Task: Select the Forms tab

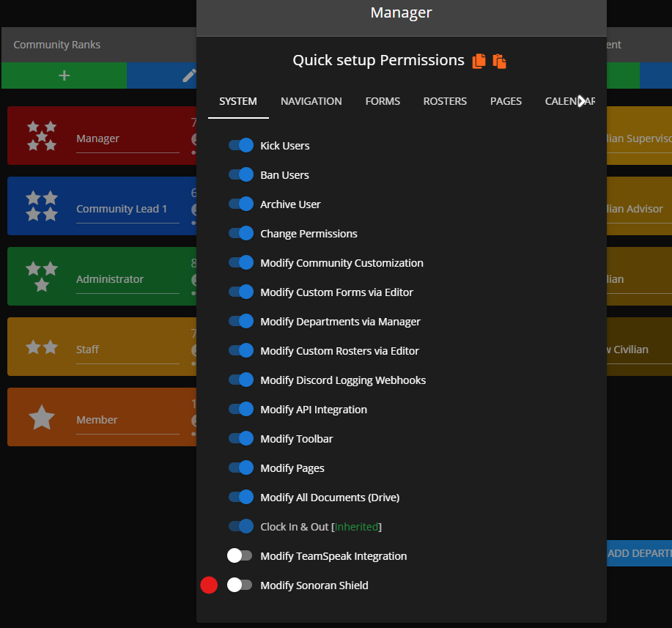Action: 383,101
